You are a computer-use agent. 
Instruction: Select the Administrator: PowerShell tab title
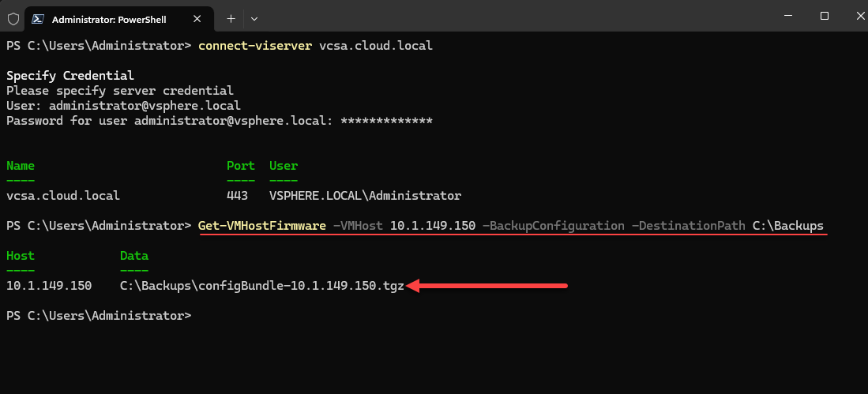pos(109,18)
